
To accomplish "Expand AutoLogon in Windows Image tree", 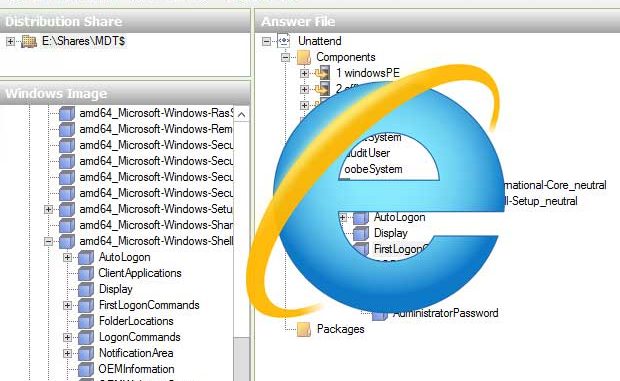I will (x=67, y=257).
